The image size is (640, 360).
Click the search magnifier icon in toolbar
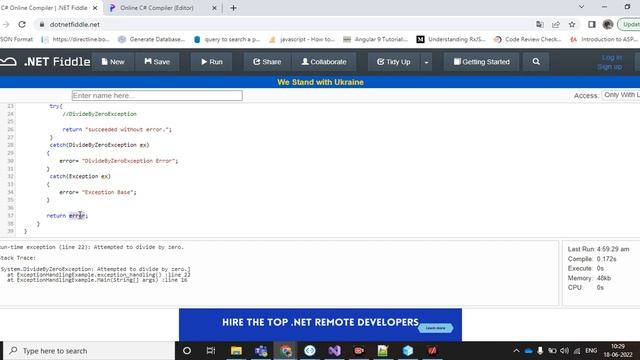tap(536, 62)
